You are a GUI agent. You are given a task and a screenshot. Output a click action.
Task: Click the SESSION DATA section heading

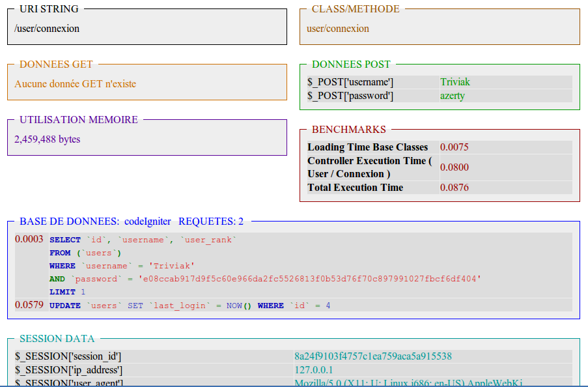[x=57, y=339]
